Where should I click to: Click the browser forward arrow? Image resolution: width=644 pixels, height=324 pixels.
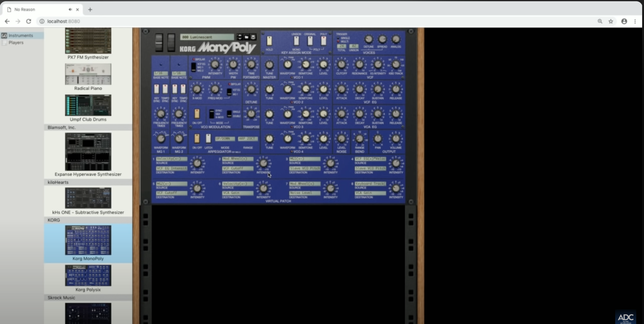click(x=18, y=21)
